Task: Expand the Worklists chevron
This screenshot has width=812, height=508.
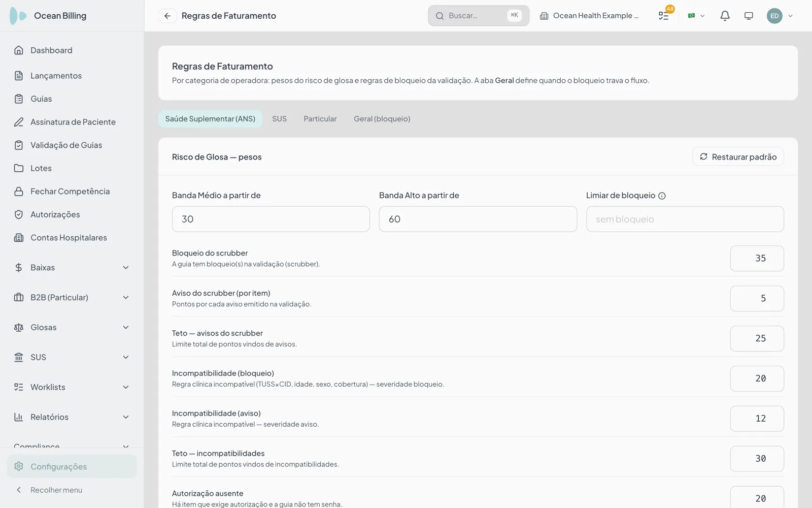Action: (126, 387)
